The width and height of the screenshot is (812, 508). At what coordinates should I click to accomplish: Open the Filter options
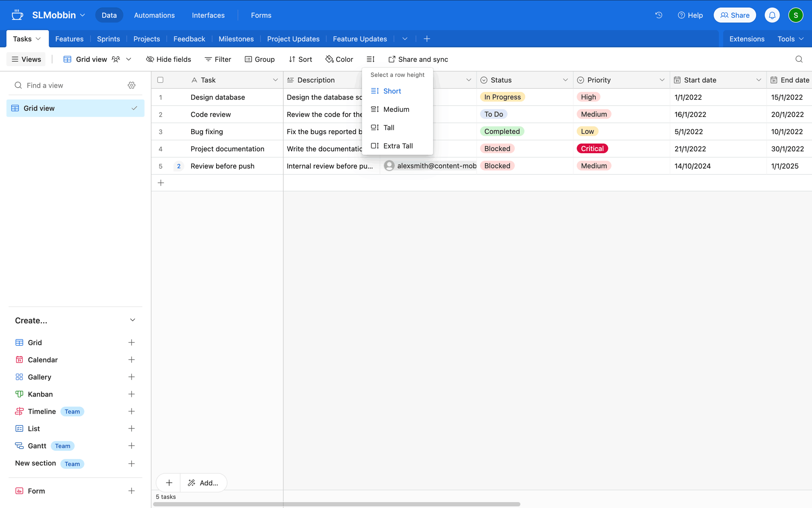pos(218,59)
